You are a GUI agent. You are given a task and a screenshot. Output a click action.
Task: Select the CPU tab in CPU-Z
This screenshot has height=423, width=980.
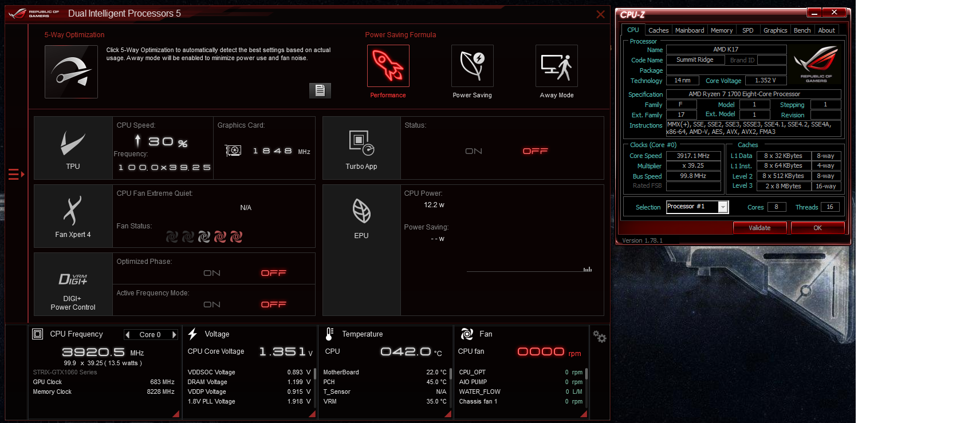(633, 30)
